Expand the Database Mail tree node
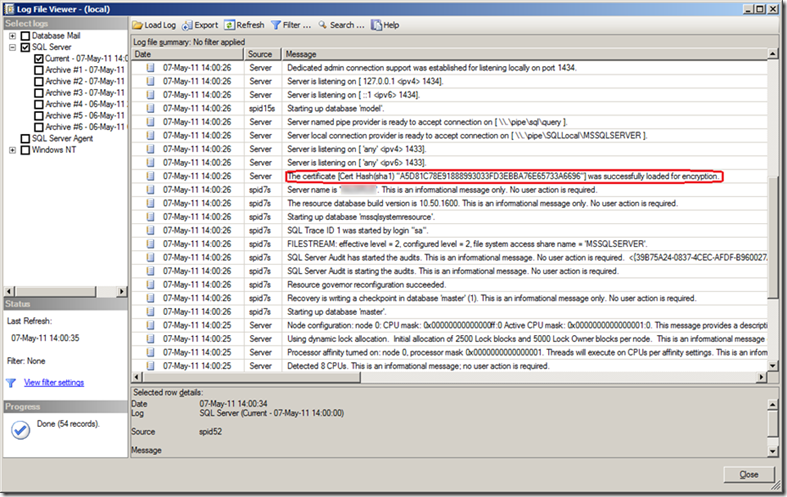The image size is (787, 497). pos(12,36)
